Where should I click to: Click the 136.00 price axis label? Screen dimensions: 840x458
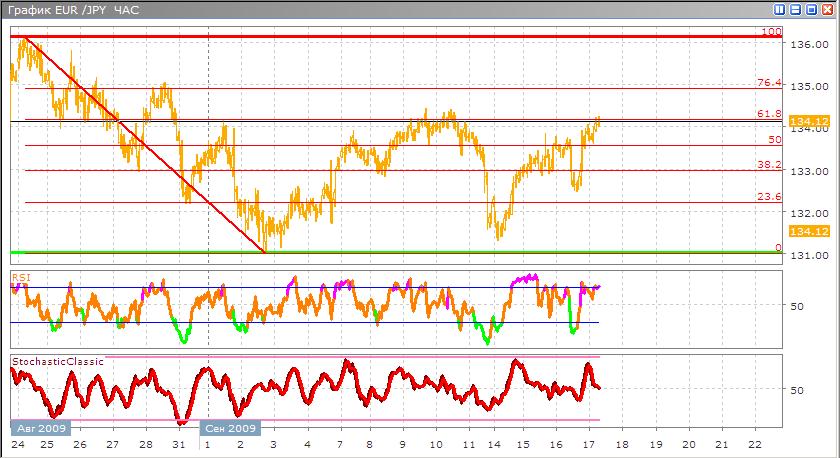click(x=806, y=45)
